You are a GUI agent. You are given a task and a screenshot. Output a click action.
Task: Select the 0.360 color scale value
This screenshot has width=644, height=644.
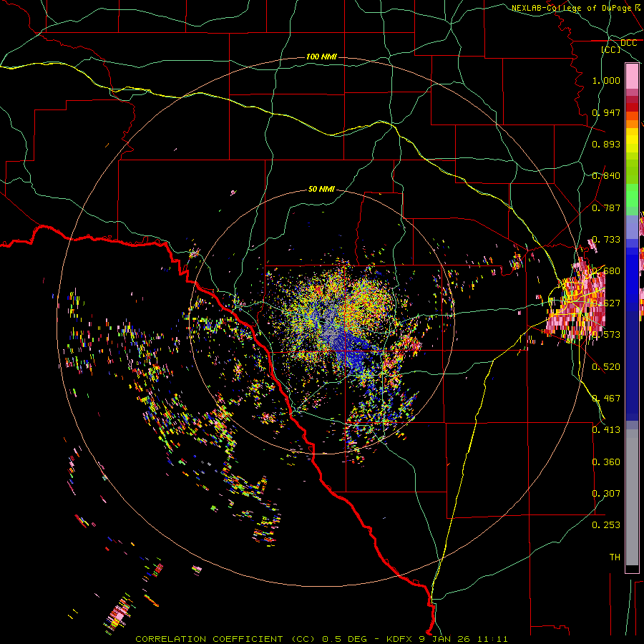(x=606, y=462)
